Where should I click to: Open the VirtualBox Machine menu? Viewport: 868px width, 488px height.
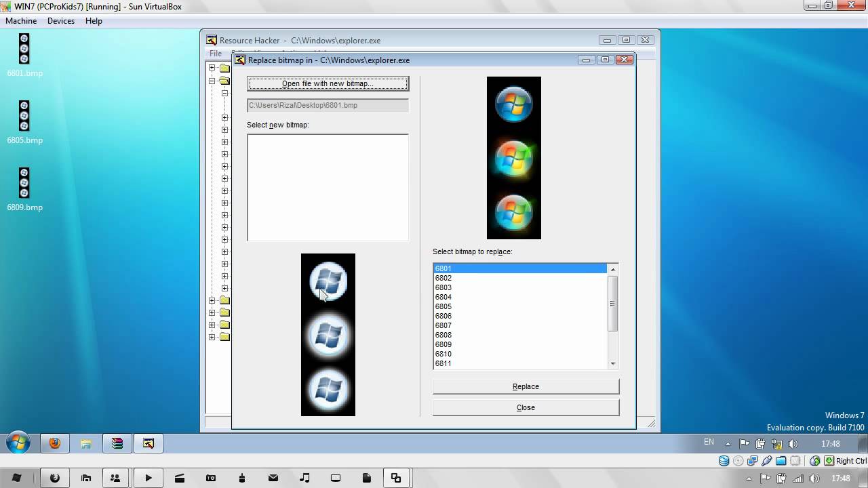pyautogui.click(x=21, y=21)
